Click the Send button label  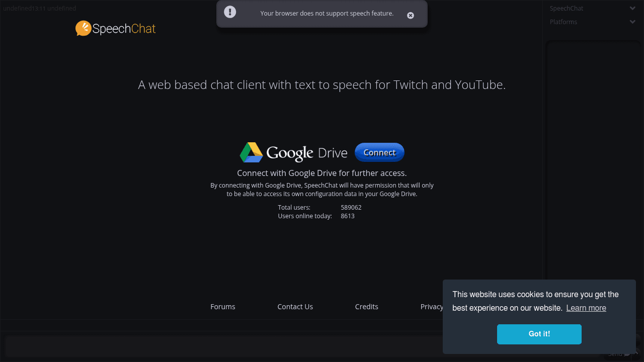tap(615, 354)
